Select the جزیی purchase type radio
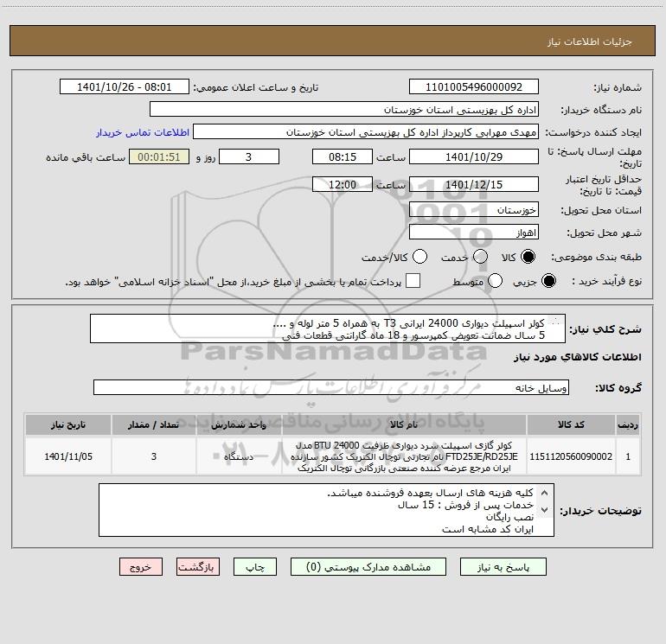 (548, 281)
